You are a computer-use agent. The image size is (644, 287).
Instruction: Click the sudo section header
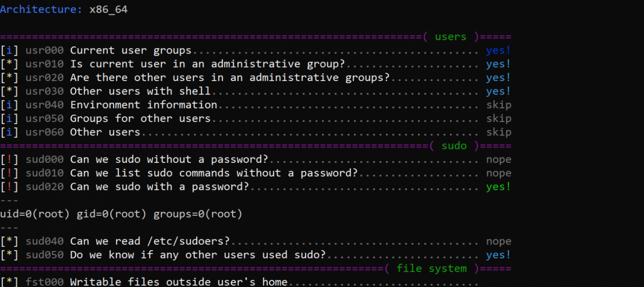[x=454, y=146]
